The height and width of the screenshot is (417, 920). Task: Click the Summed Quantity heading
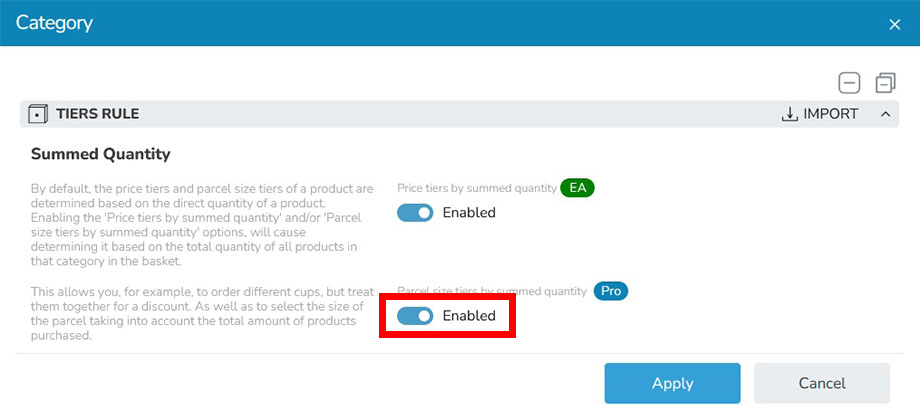coord(100,154)
